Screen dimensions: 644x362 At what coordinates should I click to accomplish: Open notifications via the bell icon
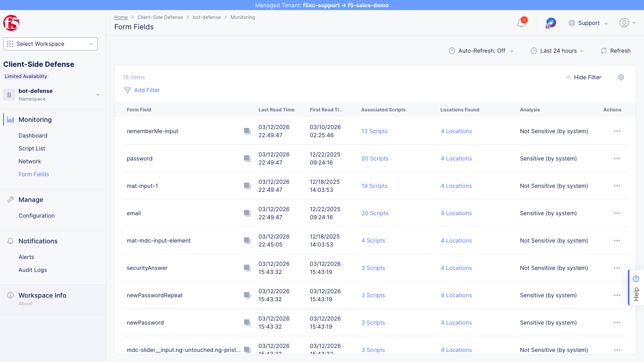click(521, 23)
